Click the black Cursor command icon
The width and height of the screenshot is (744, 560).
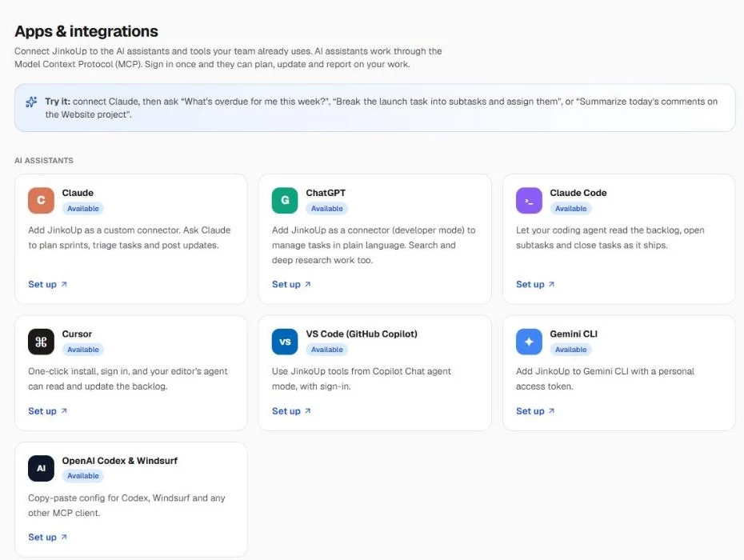(x=41, y=342)
